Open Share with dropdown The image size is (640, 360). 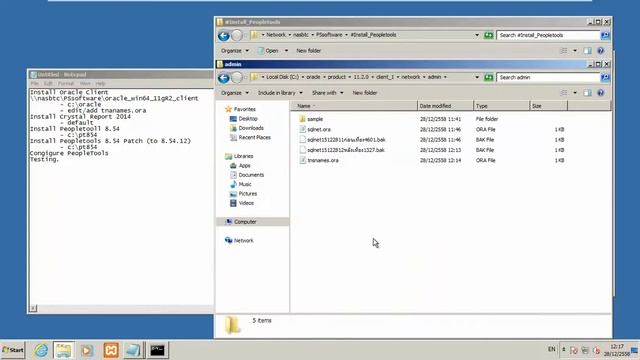coord(327,93)
